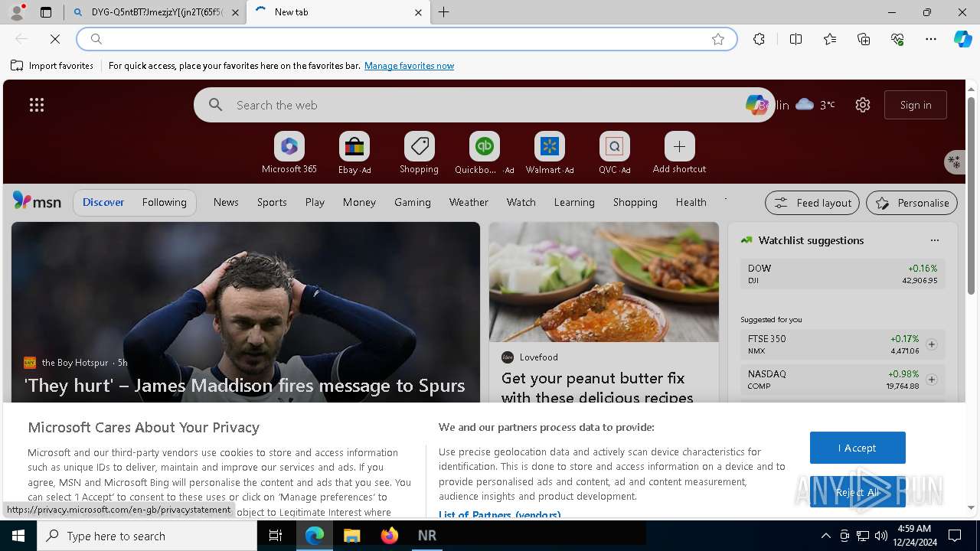Open Browser essentials heart icon
The height and width of the screenshot is (551, 980).
pyautogui.click(x=897, y=39)
